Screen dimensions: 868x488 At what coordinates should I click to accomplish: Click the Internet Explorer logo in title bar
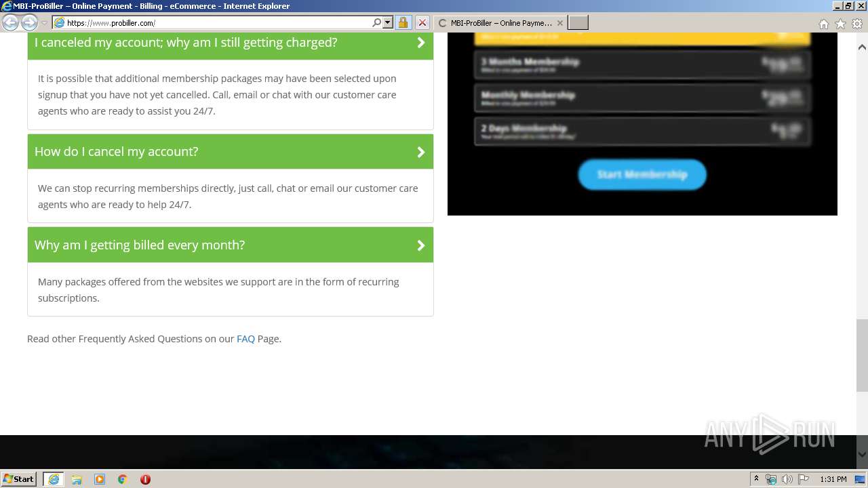coord(7,6)
